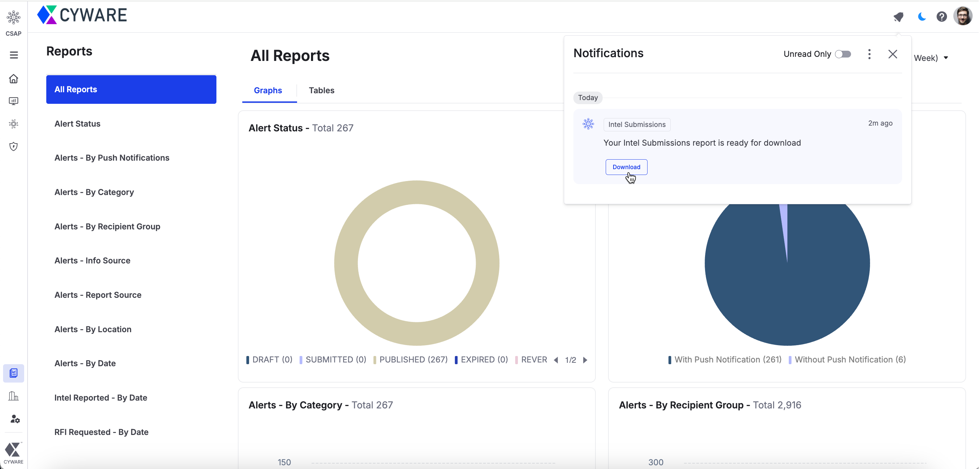Open the bar-chart analytics icon in sidebar
This screenshot has width=980, height=469.
pos(14,396)
